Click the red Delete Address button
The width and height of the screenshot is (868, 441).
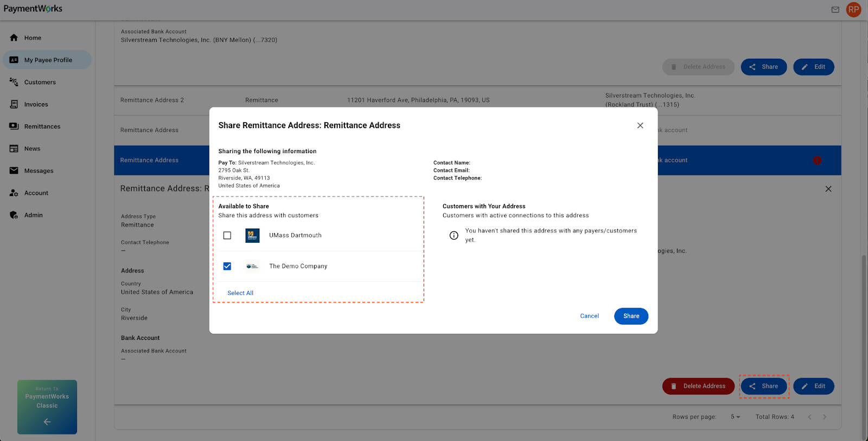pos(698,386)
